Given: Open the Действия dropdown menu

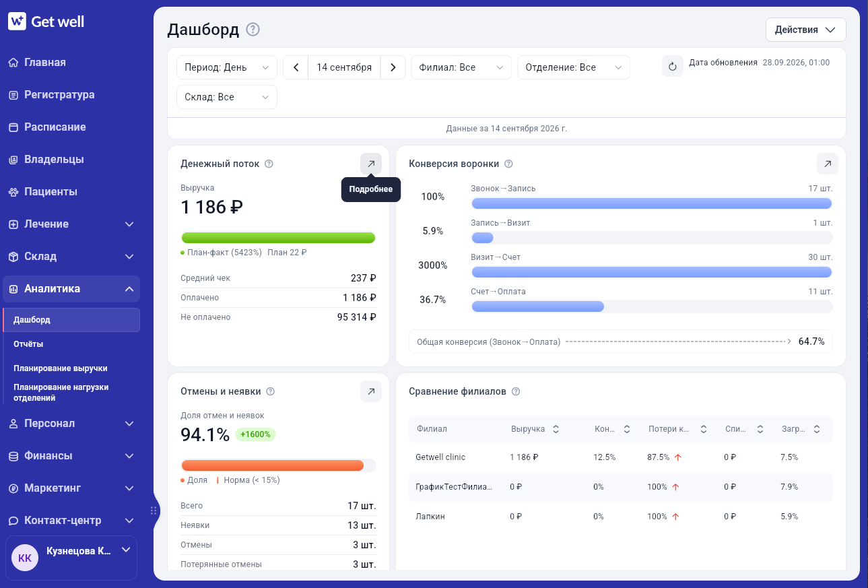Looking at the screenshot, I should coord(806,30).
